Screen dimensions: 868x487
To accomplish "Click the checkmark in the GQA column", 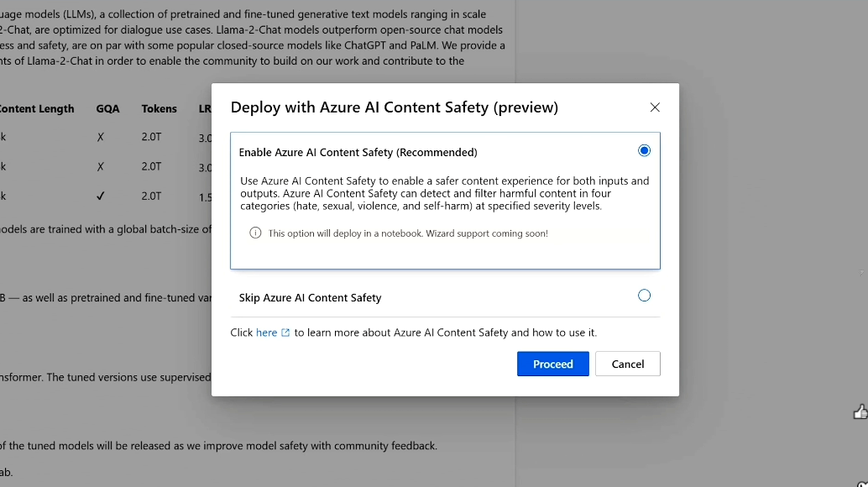I will (101, 196).
